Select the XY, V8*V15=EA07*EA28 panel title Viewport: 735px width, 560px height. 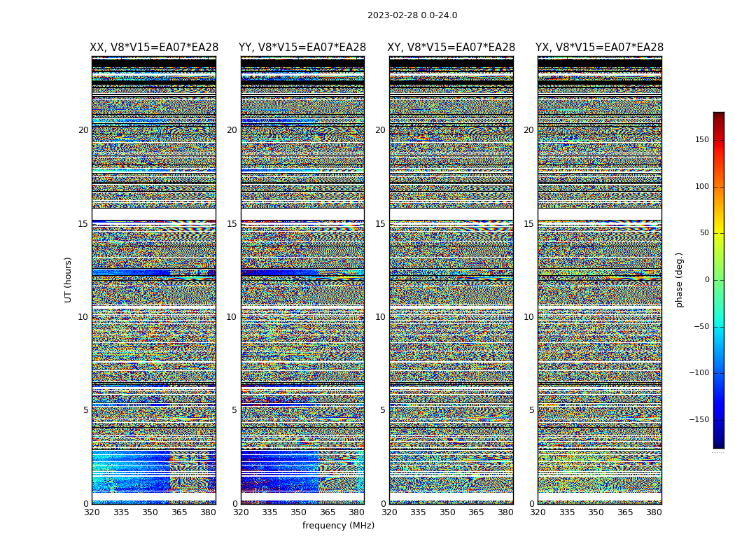[x=451, y=48]
